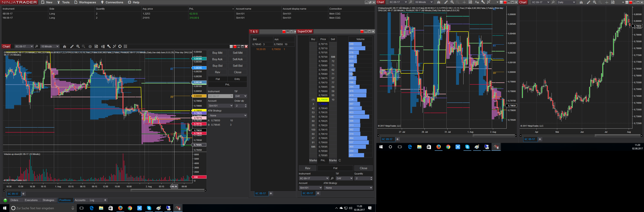Viewport: 644px width, 212px height.
Task: Click Buy Mkt in Chart Trader
Action: (x=217, y=53)
